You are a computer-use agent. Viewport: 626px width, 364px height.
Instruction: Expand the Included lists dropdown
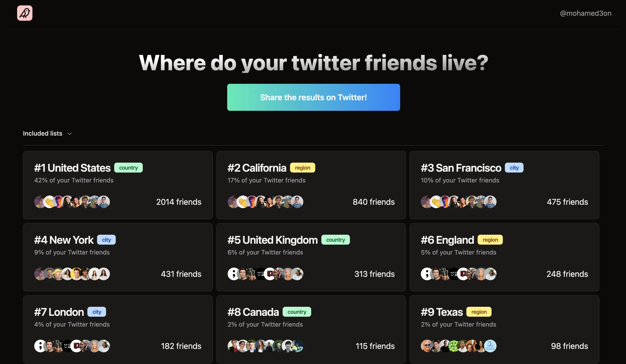click(42, 133)
